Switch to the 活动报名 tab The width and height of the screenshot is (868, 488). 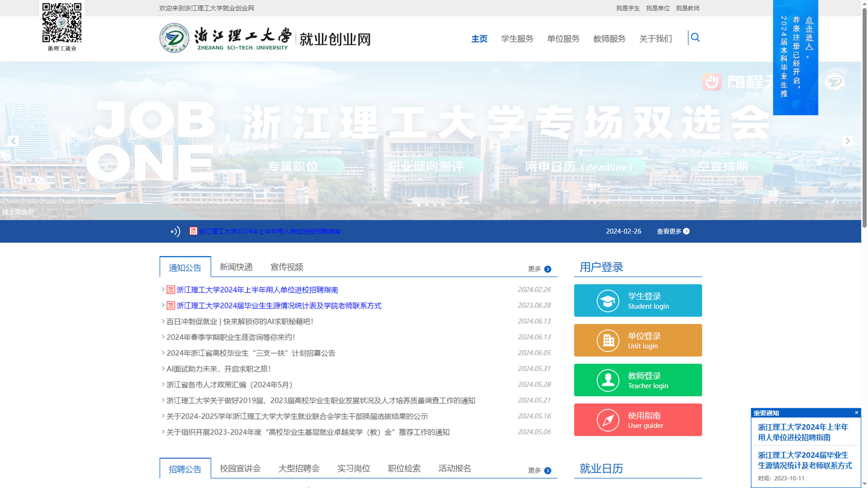pos(455,468)
